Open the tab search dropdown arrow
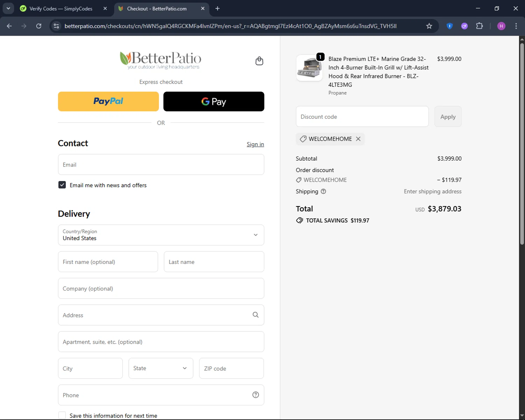The height and width of the screenshot is (420, 525). coord(8,8)
